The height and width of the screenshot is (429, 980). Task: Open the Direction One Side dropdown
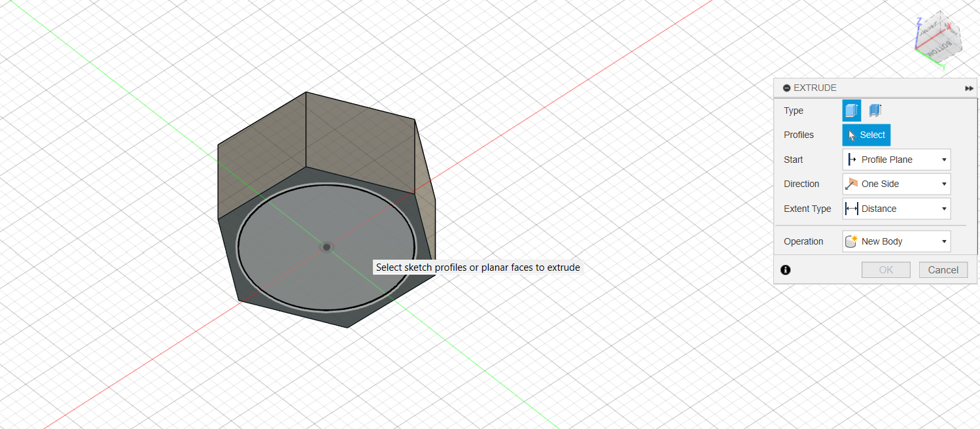896,184
